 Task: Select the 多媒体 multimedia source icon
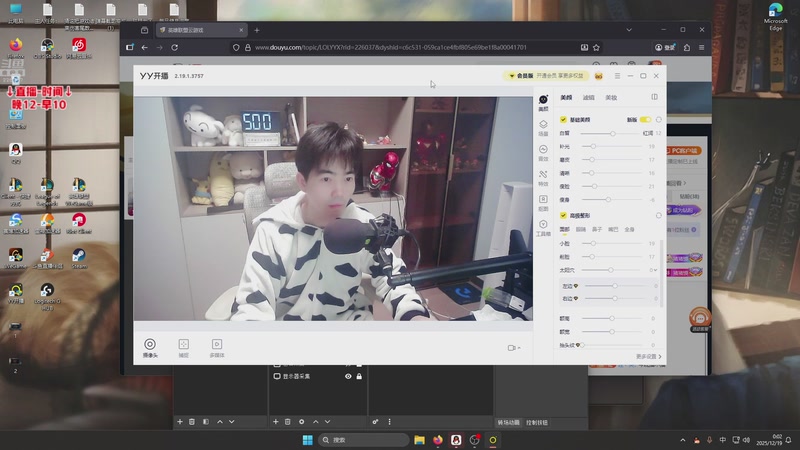[x=217, y=347]
